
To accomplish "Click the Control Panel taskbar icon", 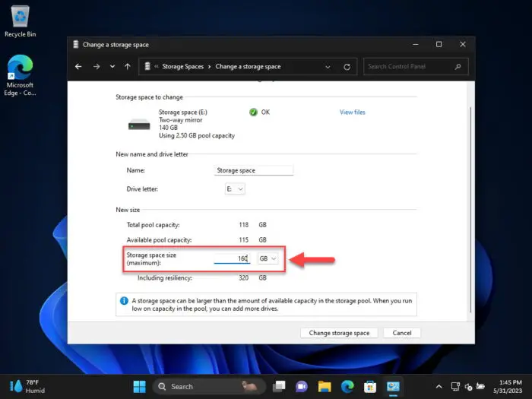I will [393, 386].
